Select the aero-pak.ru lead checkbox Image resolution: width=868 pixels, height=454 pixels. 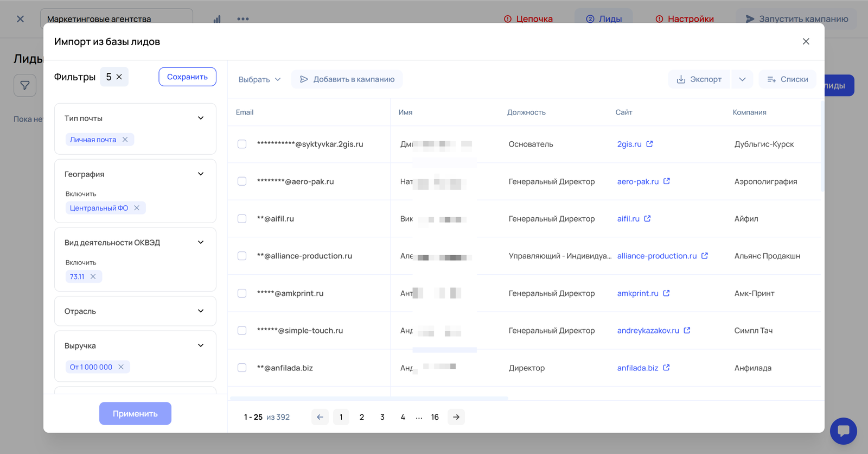click(x=242, y=181)
